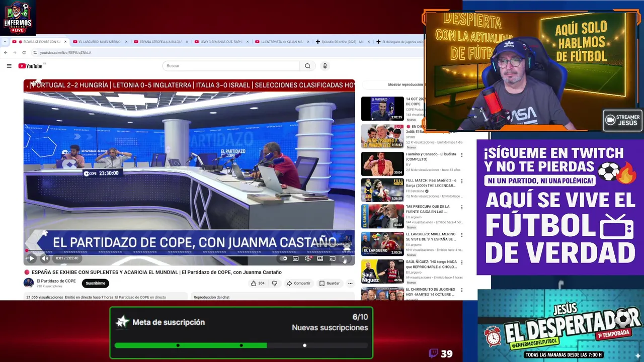Screen dimensions: 644x362
Task: Go forward in the browser
Action: (x=15, y=52)
